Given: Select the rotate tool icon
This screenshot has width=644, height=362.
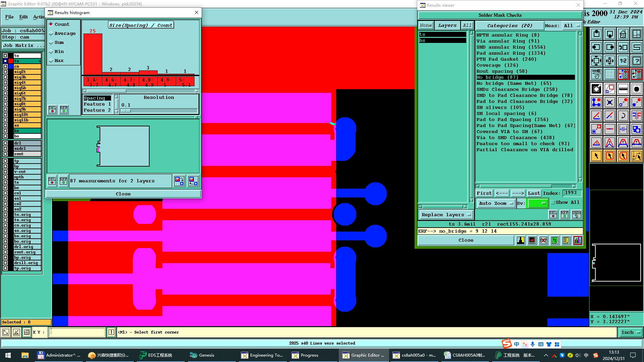Looking at the screenshot, I should click(623, 116).
